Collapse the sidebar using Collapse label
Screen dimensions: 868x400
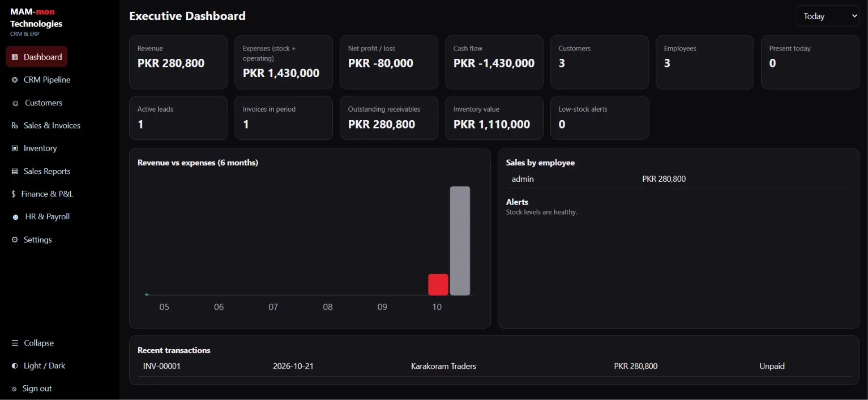point(39,343)
